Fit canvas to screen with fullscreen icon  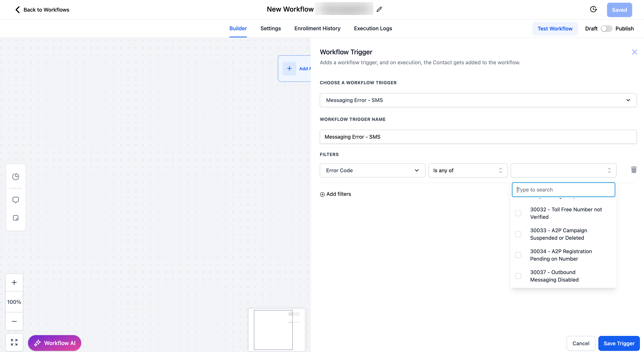tap(14, 342)
